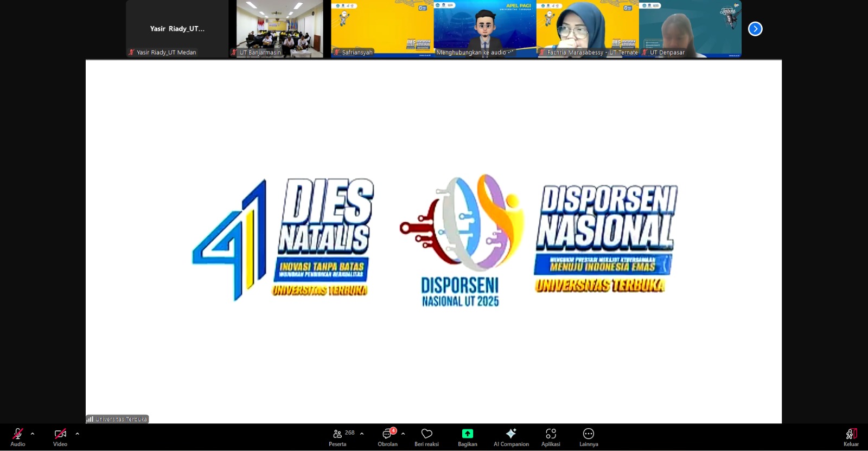Viewport: 868px width, 451px height.
Task: Click the muted mic icon beside Yasir Riady_UT Medan
Action: coord(131,53)
